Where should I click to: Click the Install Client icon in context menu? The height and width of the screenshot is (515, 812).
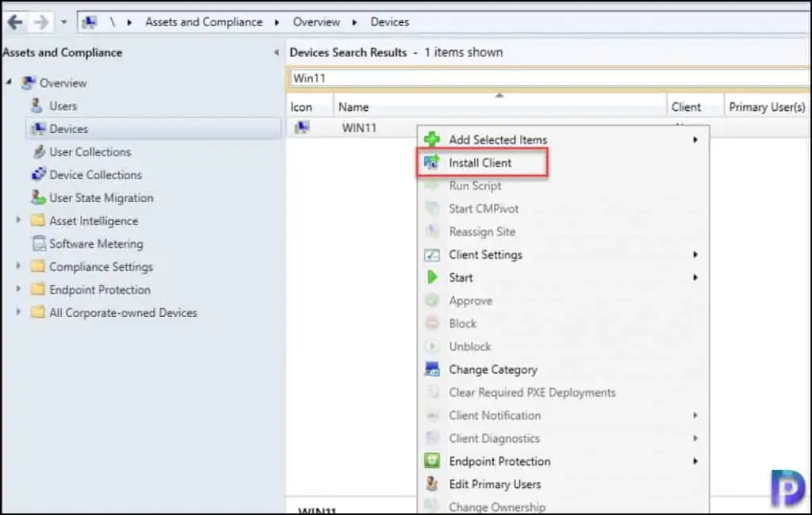432,162
